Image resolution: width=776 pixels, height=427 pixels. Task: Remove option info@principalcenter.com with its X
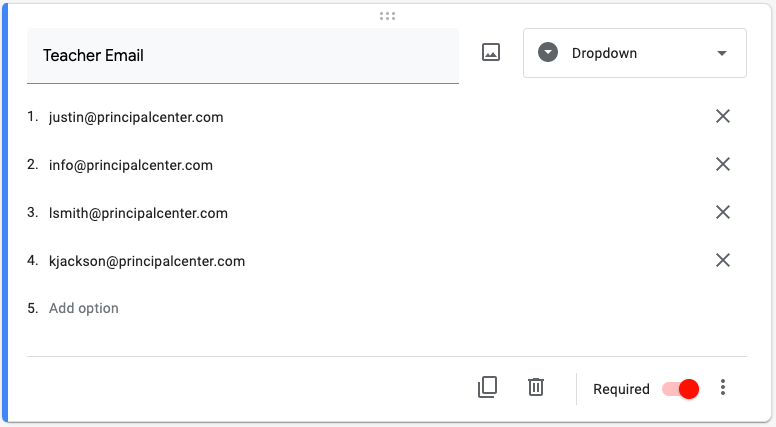click(723, 164)
